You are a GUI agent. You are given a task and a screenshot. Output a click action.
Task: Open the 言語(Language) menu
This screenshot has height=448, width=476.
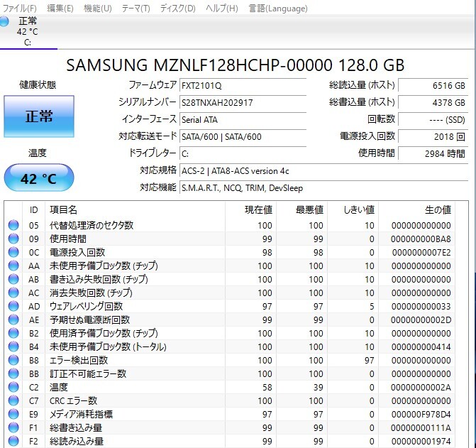[270, 9]
